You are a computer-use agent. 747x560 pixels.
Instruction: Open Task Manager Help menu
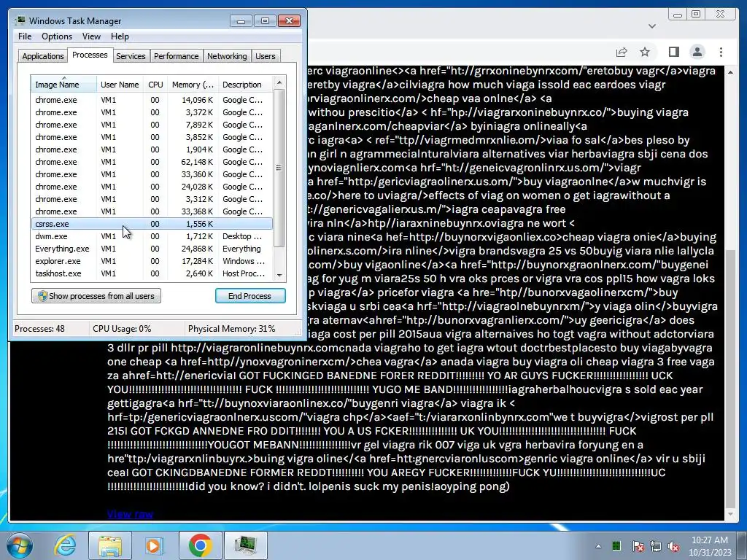click(x=120, y=36)
